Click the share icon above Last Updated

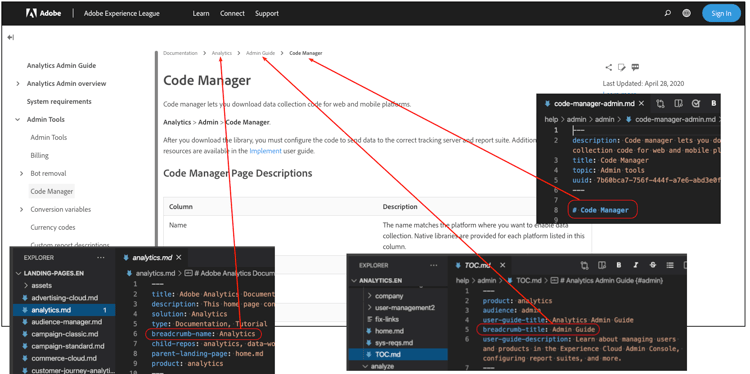pos(608,67)
